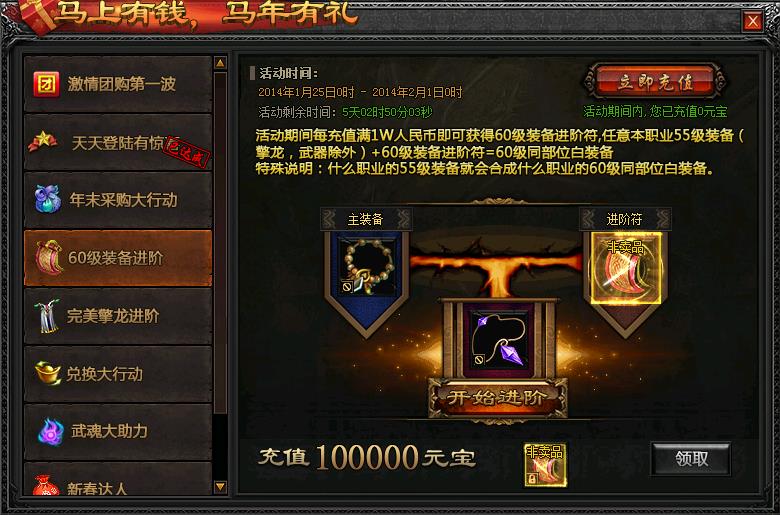780x515 pixels.
Task: Click the purple flame 武魂大助力 icon
Action: [51, 431]
